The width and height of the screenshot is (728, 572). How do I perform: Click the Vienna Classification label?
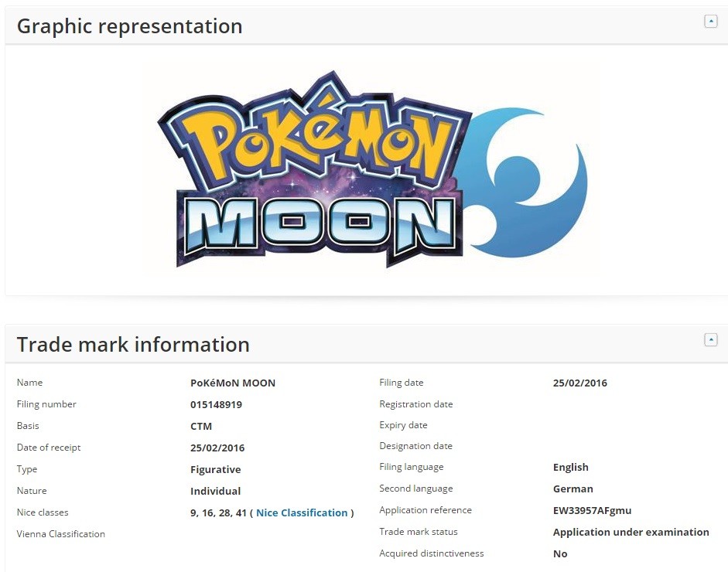[x=61, y=534]
